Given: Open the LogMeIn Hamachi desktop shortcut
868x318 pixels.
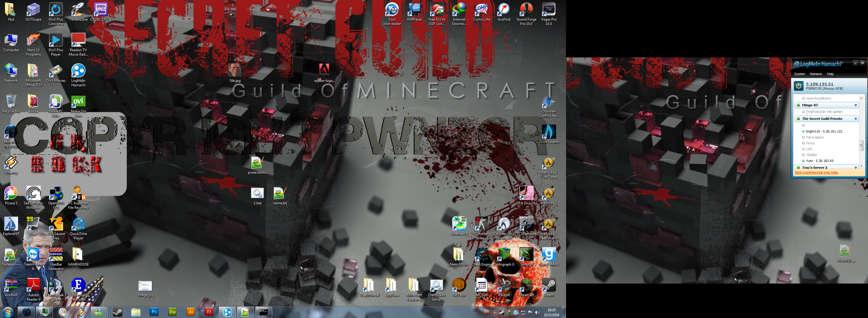Looking at the screenshot, I should (78, 75).
